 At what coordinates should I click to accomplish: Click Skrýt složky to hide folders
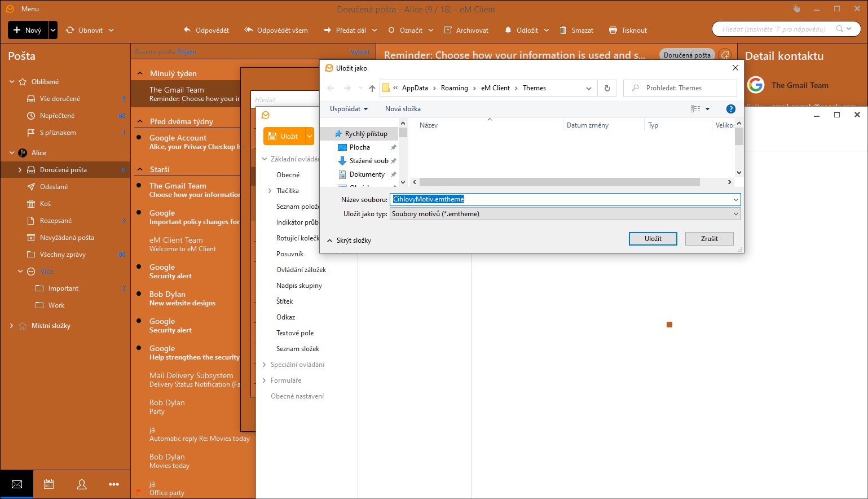click(x=349, y=240)
